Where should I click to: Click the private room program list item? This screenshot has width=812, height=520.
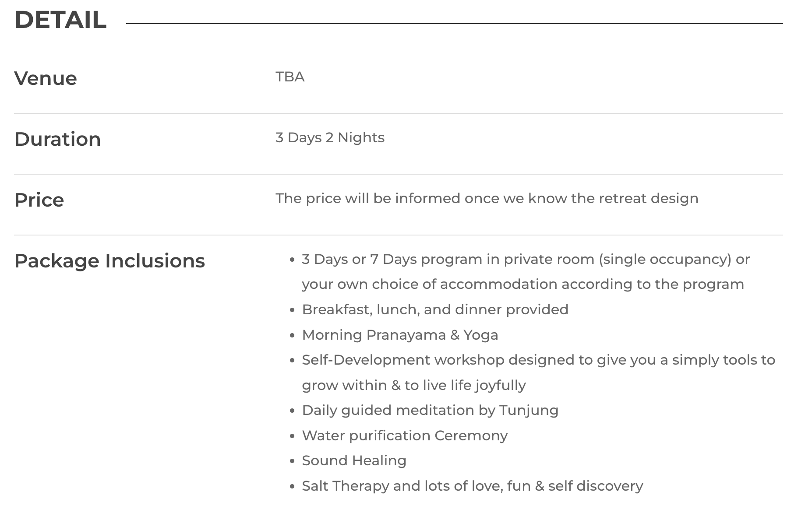(x=525, y=271)
